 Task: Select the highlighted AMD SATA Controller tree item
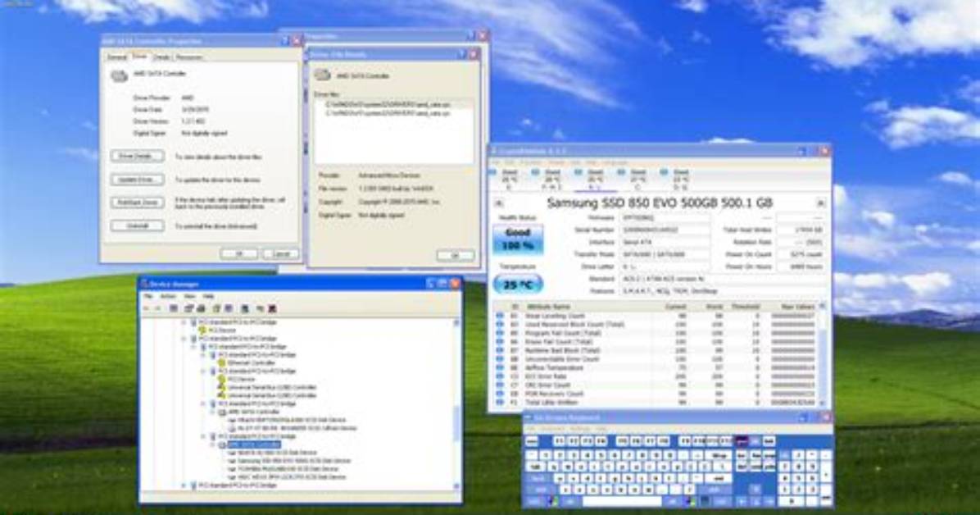[x=253, y=444]
